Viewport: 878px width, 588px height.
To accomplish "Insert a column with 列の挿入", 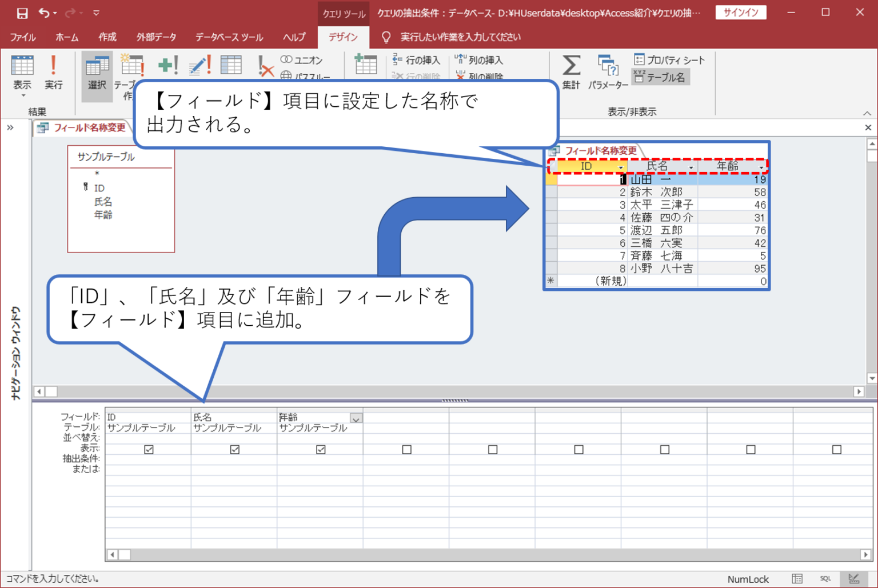I will [x=479, y=60].
